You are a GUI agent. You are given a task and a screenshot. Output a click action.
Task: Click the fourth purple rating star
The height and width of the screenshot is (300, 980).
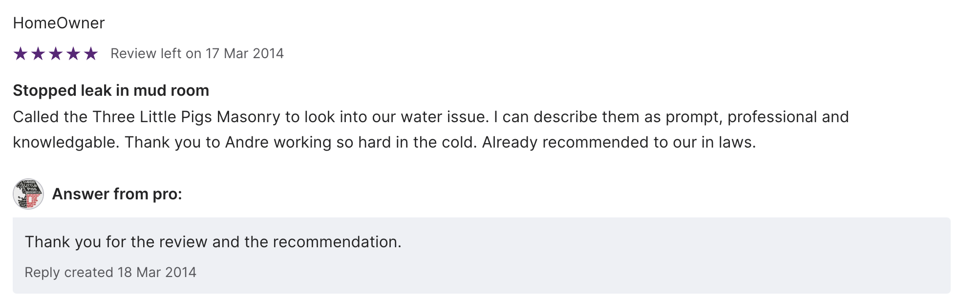pyautogui.click(x=73, y=53)
